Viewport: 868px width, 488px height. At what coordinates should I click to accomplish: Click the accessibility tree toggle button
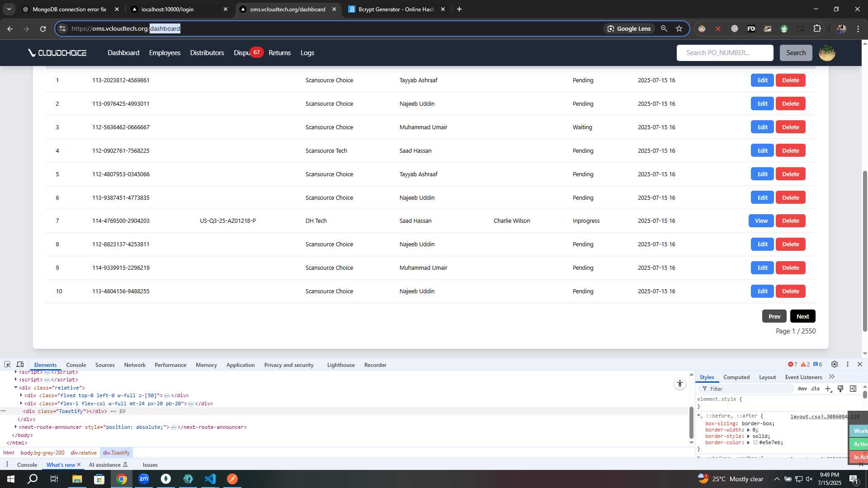click(x=680, y=384)
